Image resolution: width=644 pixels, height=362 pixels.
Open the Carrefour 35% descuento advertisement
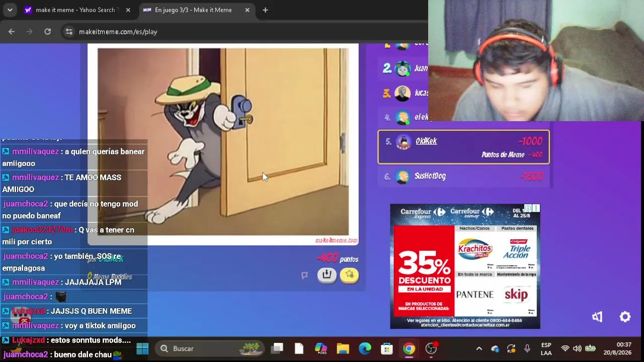coord(465,266)
